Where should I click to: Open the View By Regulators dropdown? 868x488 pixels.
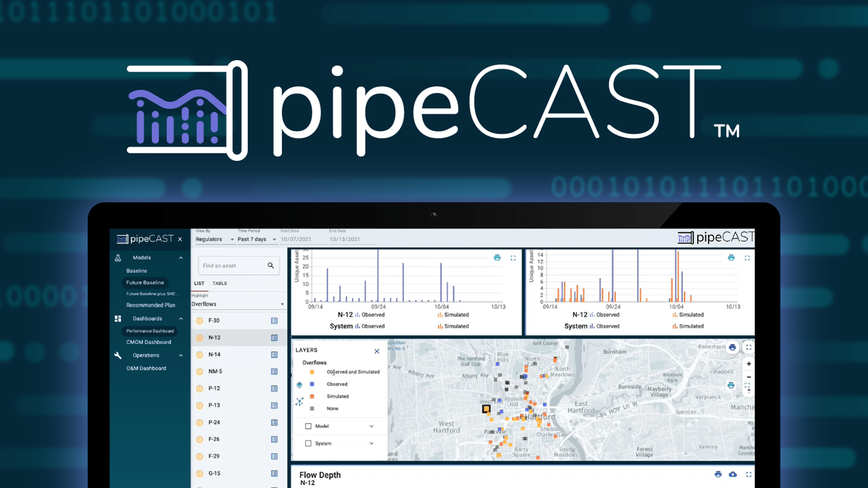tap(215, 239)
